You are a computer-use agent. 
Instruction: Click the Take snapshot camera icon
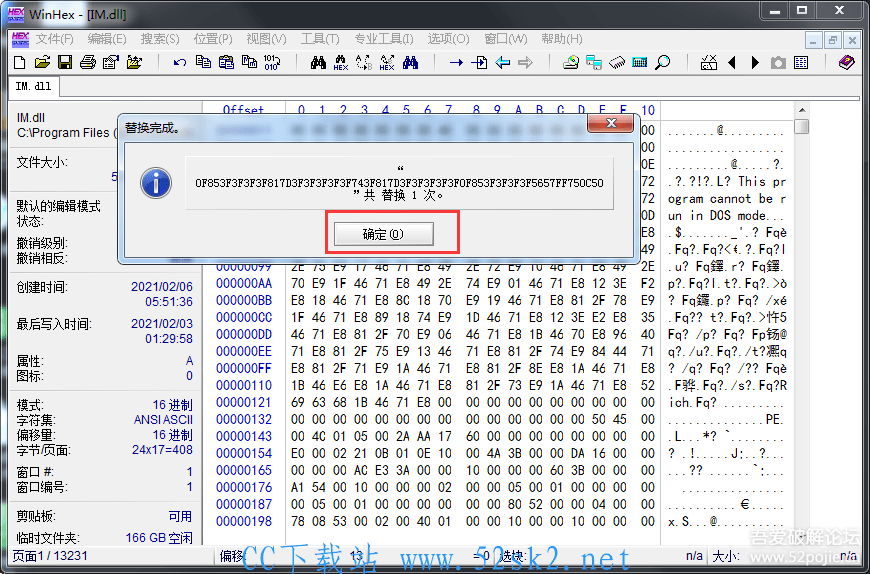(x=778, y=63)
